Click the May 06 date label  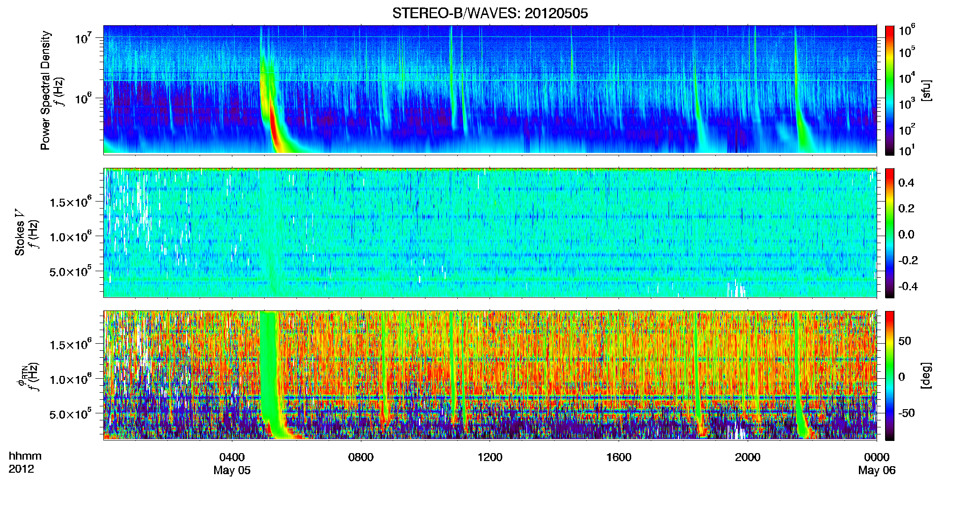pos(877,470)
